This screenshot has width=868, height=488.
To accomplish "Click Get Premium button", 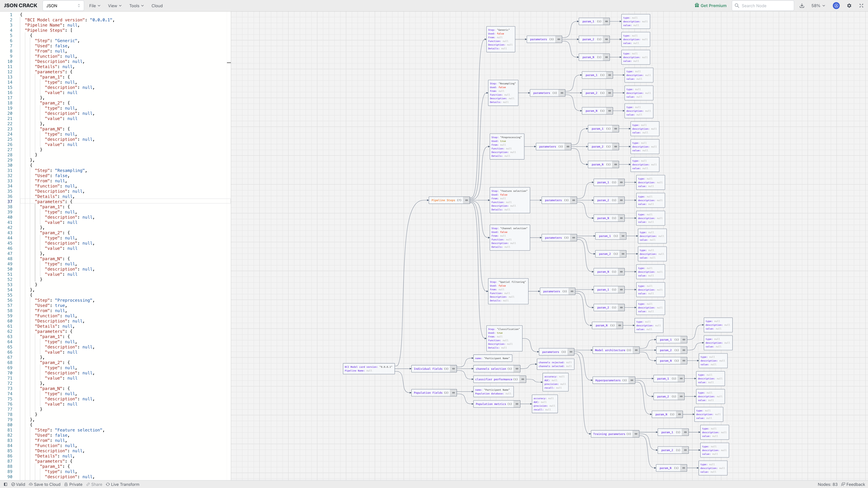I will [x=710, y=6].
